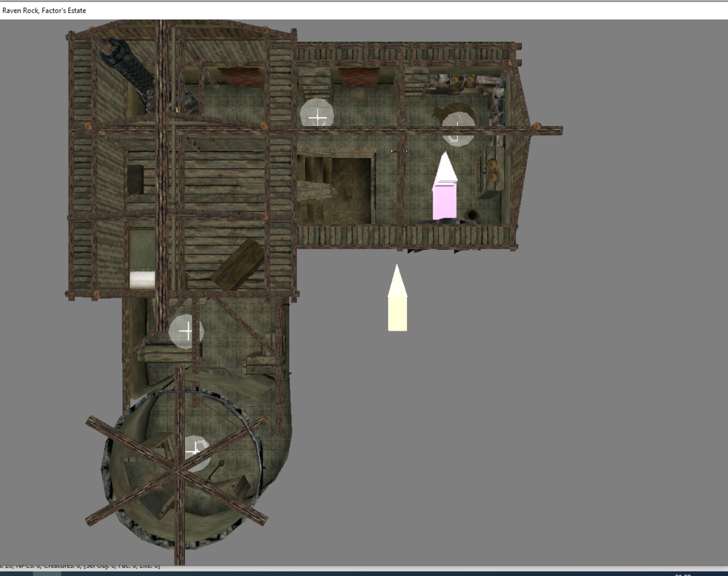Select the pink door marker arrow
Image resolution: width=728 pixels, height=576 pixels.
pos(445,186)
